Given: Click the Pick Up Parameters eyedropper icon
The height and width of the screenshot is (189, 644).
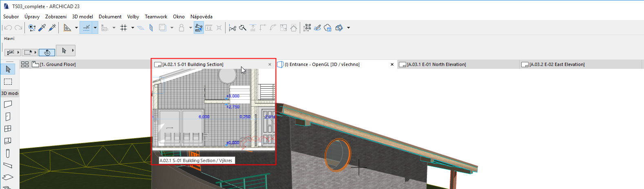Looking at the screenshot, I should [42, 28].
